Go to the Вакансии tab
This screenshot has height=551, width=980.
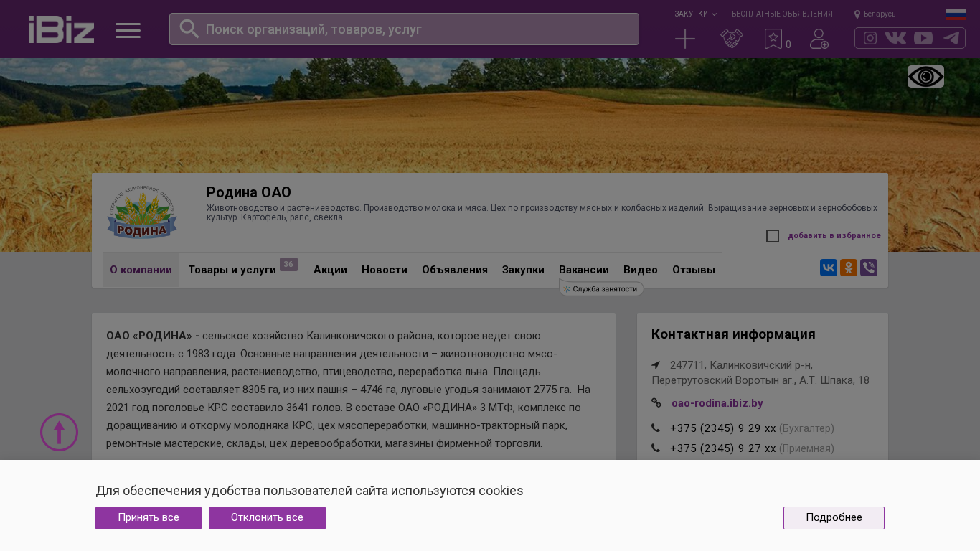(x=584, y=270)
